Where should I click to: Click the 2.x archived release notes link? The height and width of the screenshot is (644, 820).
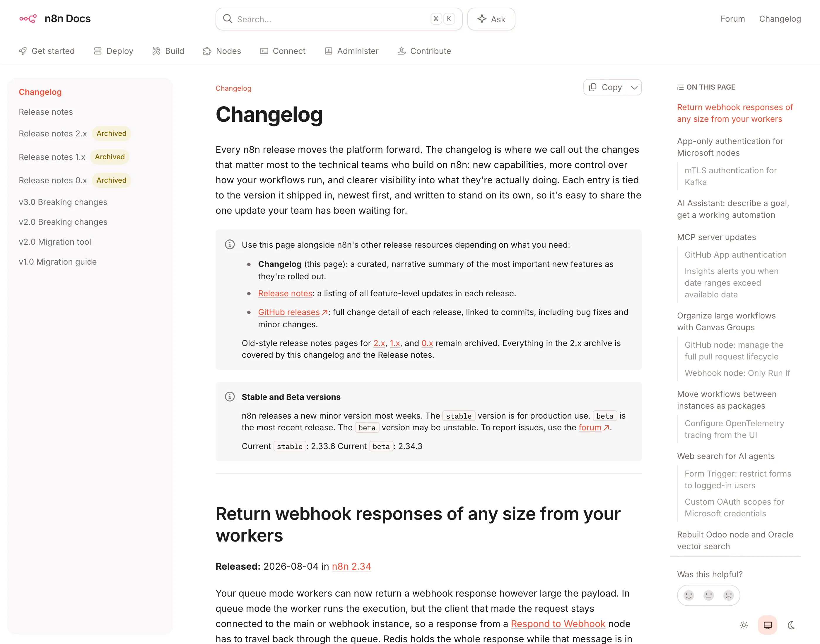coord(379,343)
